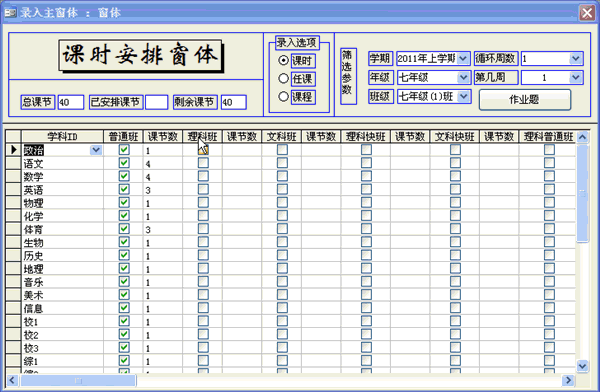Click the horizontal scrollbar thumb

coord(78,380)
